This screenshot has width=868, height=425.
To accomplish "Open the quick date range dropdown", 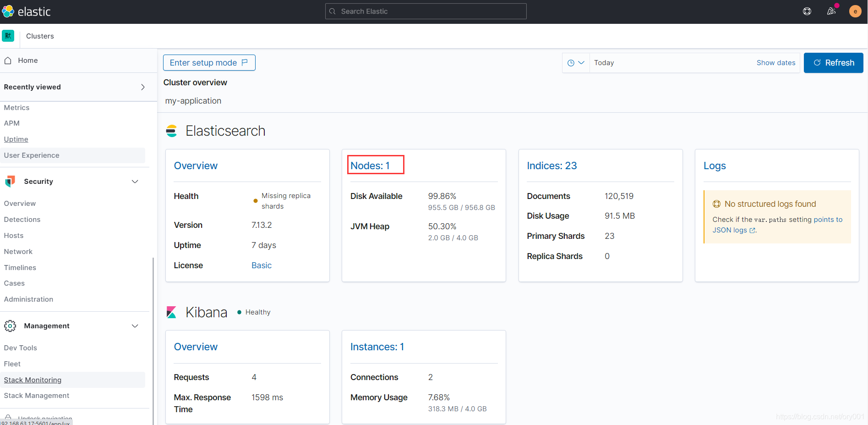I will (576, 63).
